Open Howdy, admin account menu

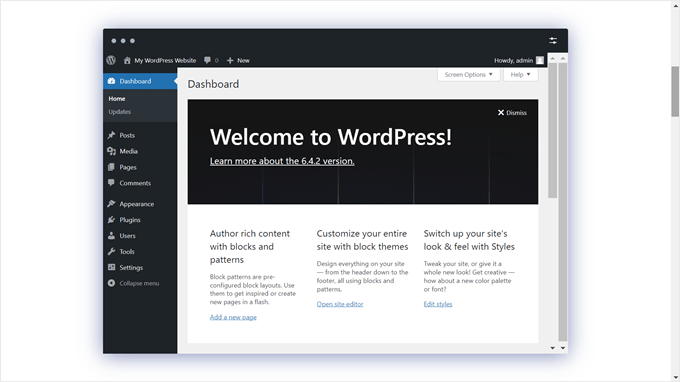[519, 60]
